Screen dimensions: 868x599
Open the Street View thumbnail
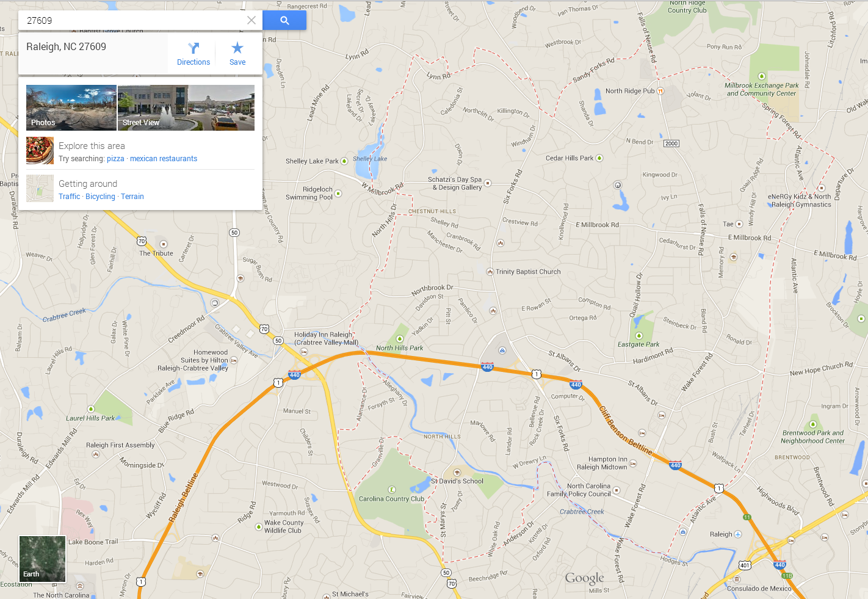click(186, 107)
